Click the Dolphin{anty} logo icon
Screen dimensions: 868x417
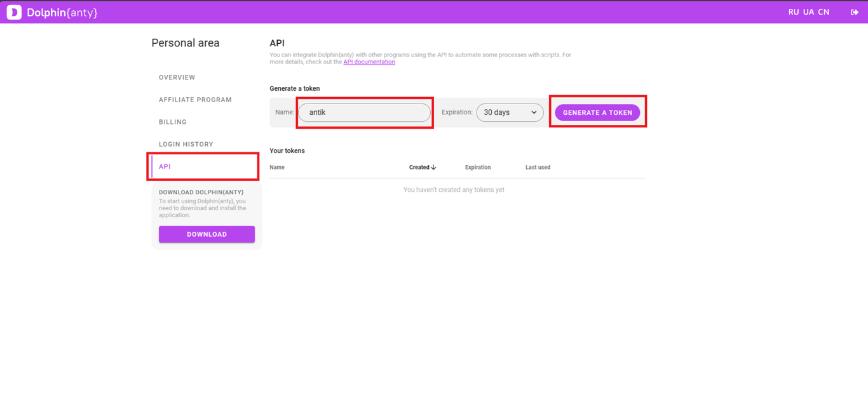[x=14, y=12]
